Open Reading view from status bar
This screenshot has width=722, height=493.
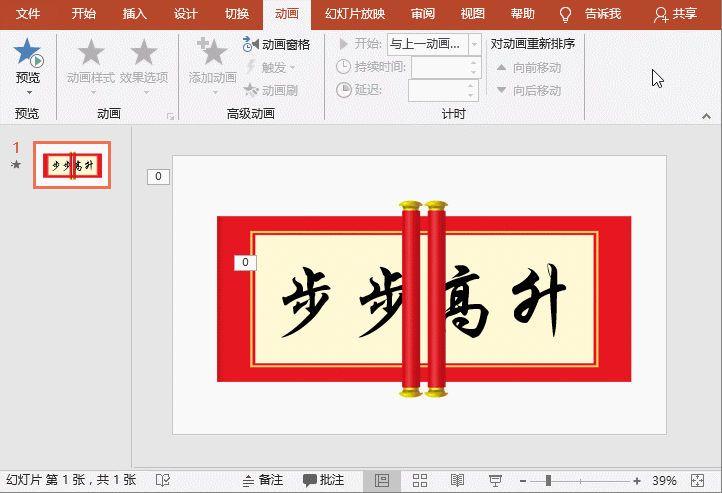coord(457,481)
